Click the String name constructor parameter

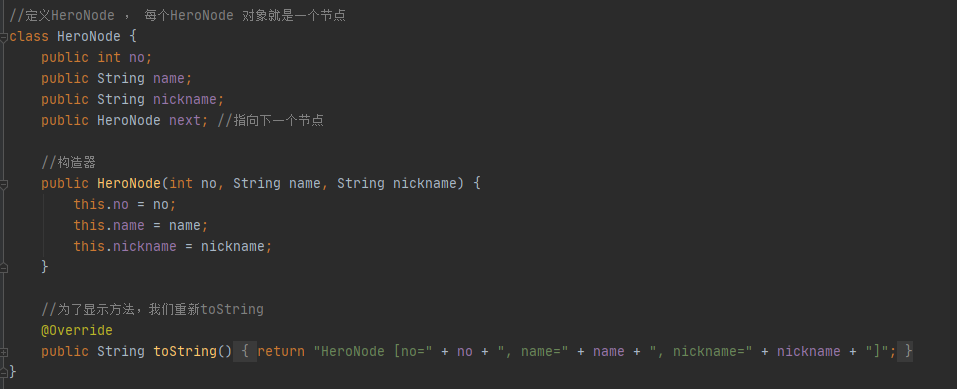click(276, 183)
